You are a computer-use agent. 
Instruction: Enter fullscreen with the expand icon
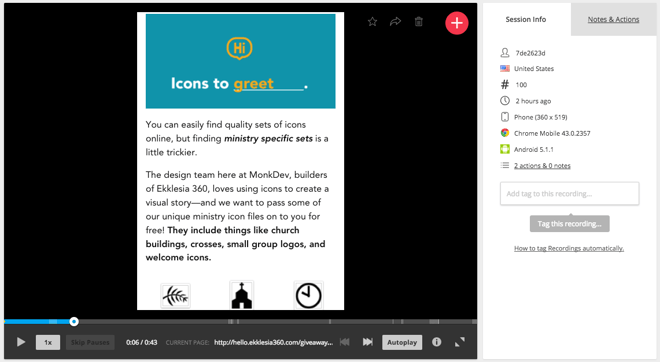pyautogui.click(x=460, y=342)
